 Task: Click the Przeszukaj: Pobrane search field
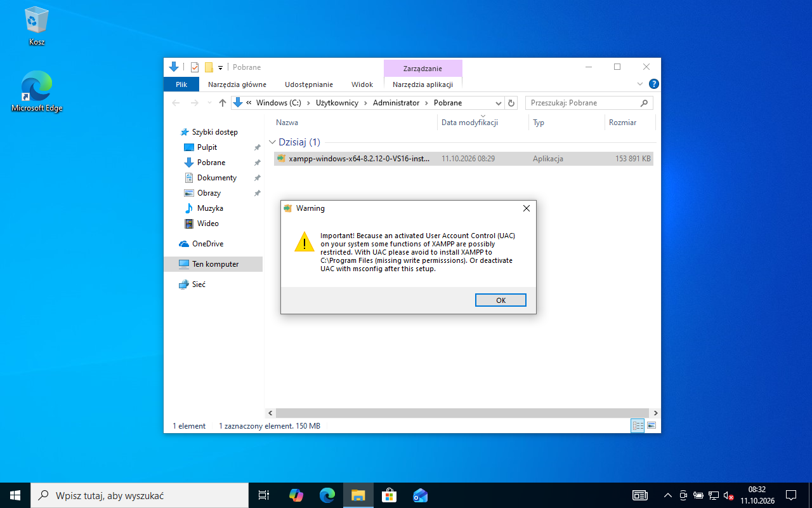[589, 103]
